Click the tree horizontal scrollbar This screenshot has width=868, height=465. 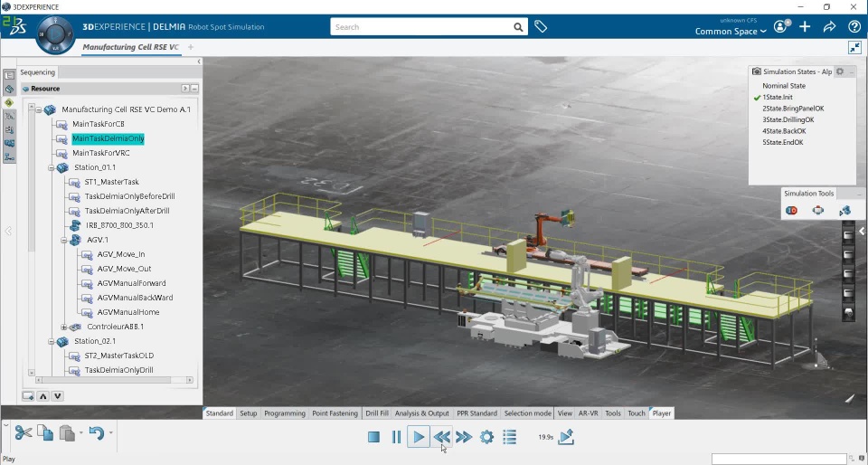coord(107,380)
